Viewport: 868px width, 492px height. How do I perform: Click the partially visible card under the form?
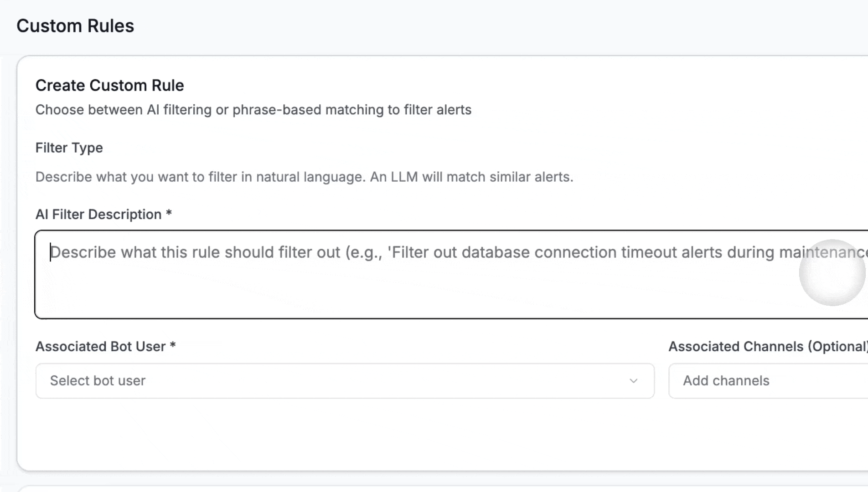[410, 488]
